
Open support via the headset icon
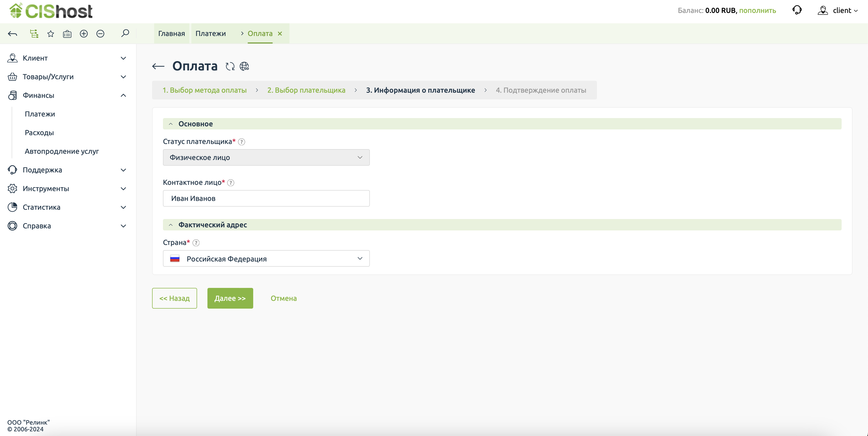click(x=797, y=10)
